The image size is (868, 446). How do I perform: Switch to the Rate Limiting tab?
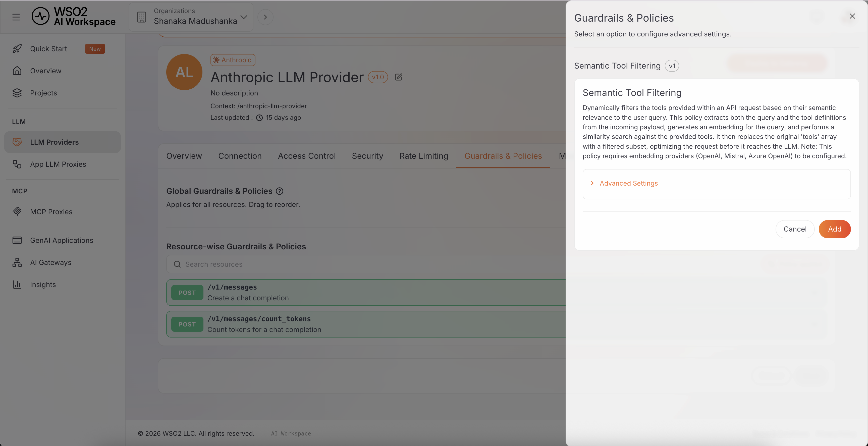point(423,156)
